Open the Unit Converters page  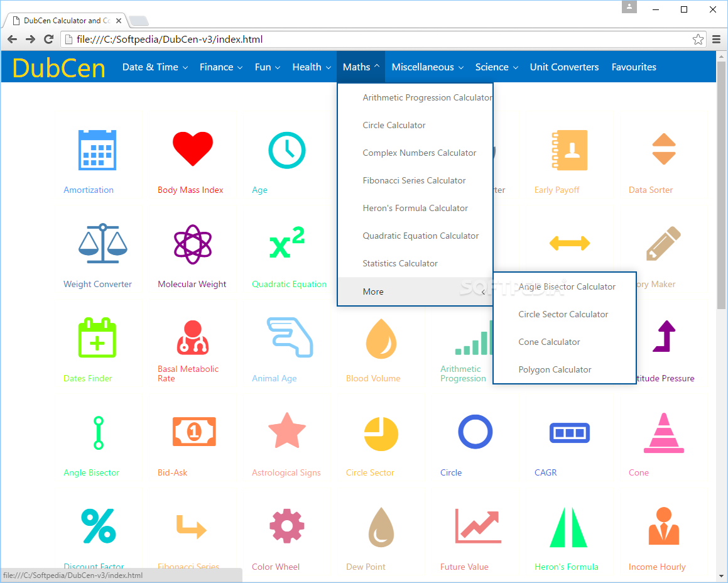(564, 67)
